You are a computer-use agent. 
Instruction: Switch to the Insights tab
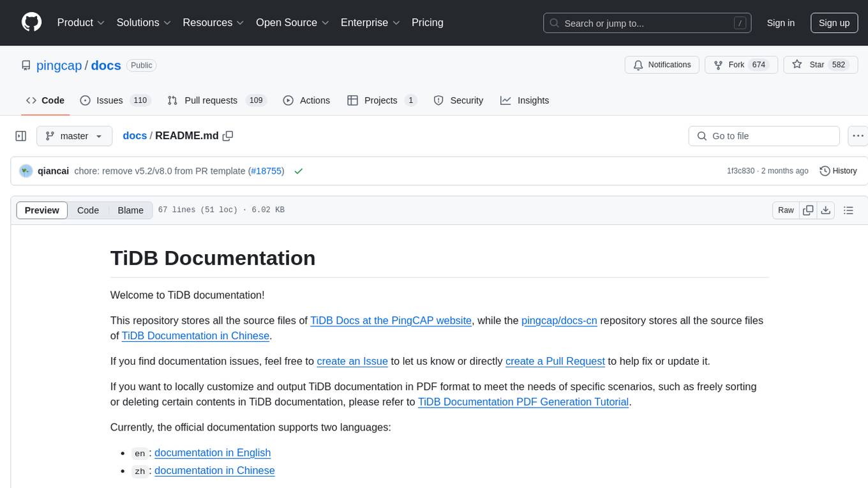pyautogui.click(x=525, y=100)
